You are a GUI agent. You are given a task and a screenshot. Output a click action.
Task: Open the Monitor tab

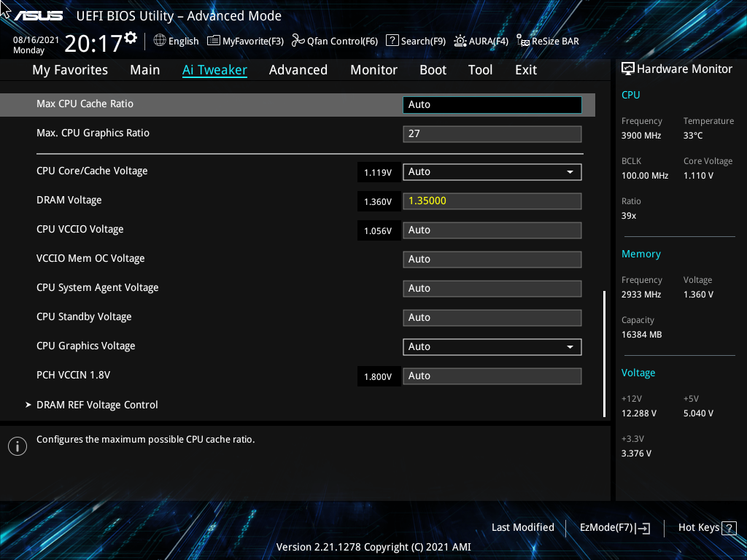374,70
